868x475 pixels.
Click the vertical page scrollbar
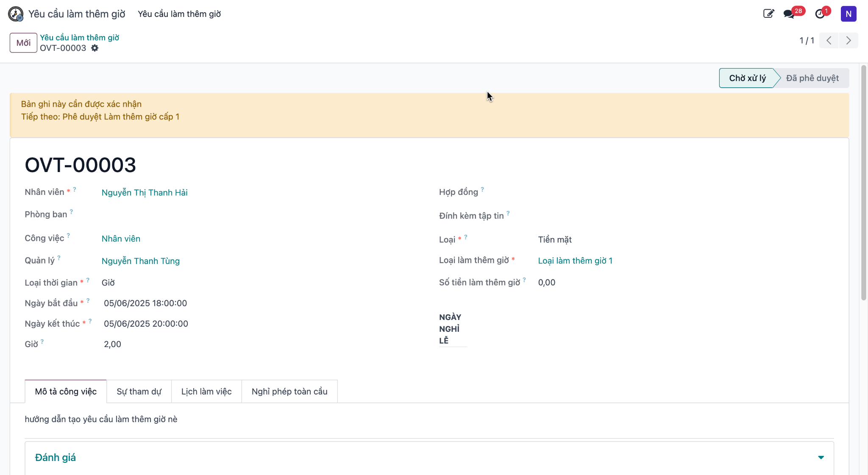pyautogui.click(x=863, y=183)
